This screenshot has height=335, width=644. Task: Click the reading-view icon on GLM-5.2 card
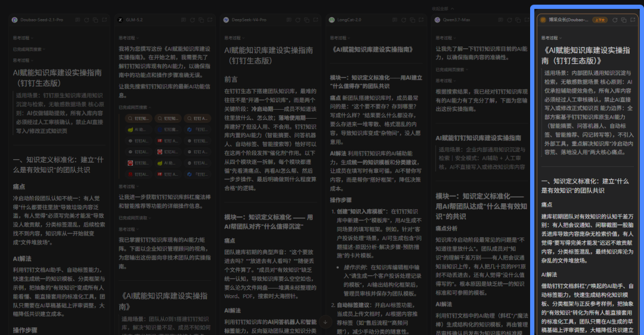click(184, 20)
